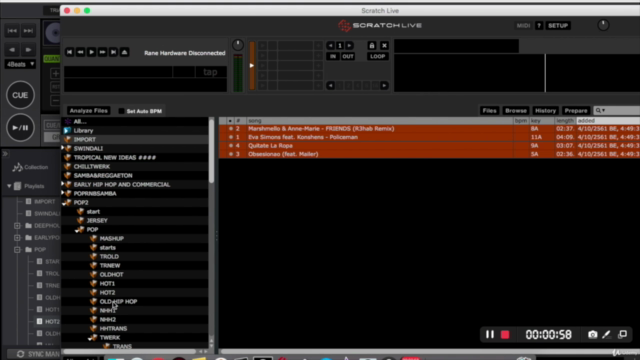Collapse Playlists tree in background window
This screenshot has width=640, height=360.
[9, 186]
